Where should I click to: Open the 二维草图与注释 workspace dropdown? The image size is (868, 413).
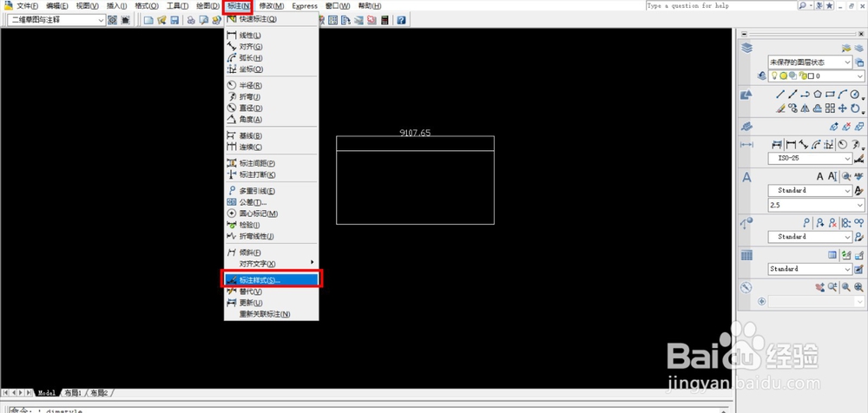[x=56, y=20]
